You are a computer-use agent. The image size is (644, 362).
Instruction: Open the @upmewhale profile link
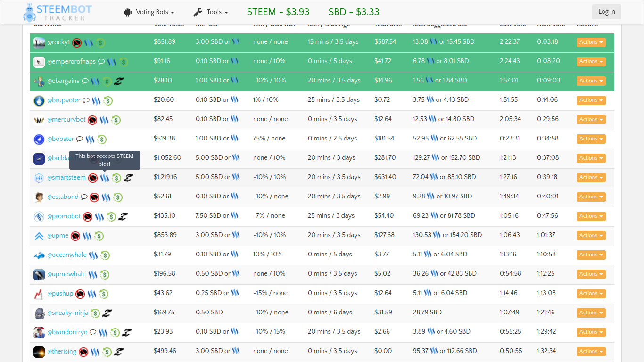click(66, 274)
